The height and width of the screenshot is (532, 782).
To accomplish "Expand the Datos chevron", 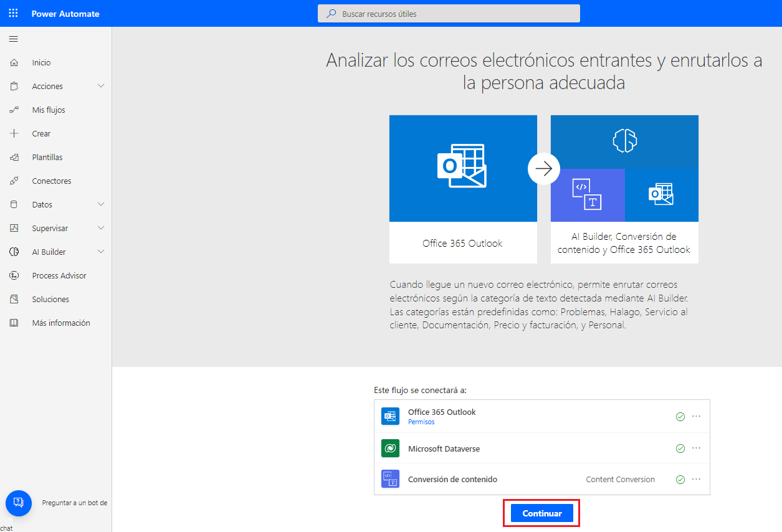I will tap(101, 204).
